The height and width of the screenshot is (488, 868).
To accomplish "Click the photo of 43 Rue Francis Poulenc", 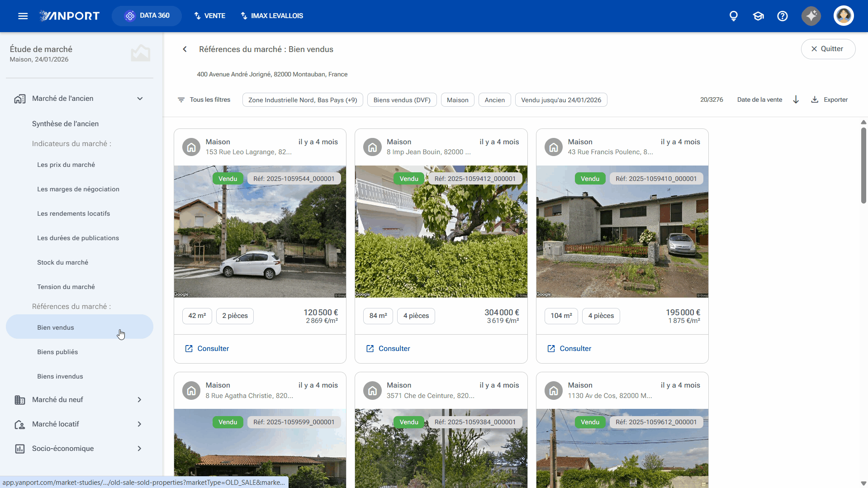I will pyautogui.click(x=622, y=232).
